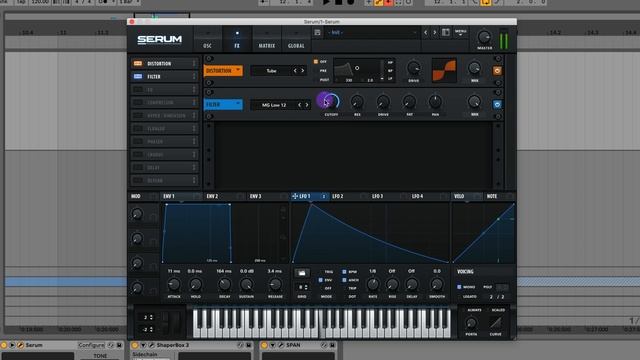Screen dimensions: 640x360
Task: Enable Compressor in the FX rack list
Action: click(x=138, y=102)
